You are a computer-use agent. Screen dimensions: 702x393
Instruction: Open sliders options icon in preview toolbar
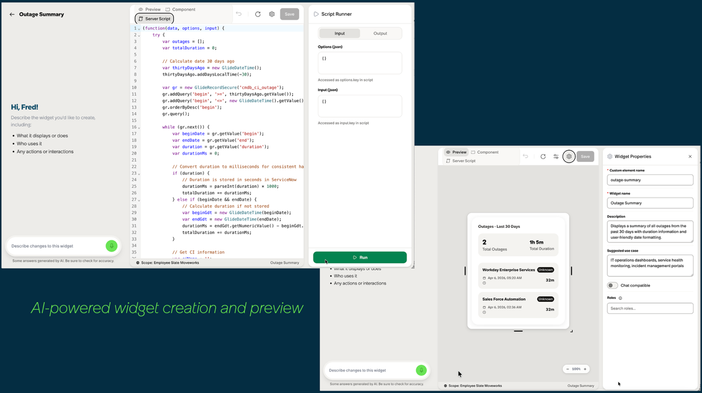pos(556,157)
